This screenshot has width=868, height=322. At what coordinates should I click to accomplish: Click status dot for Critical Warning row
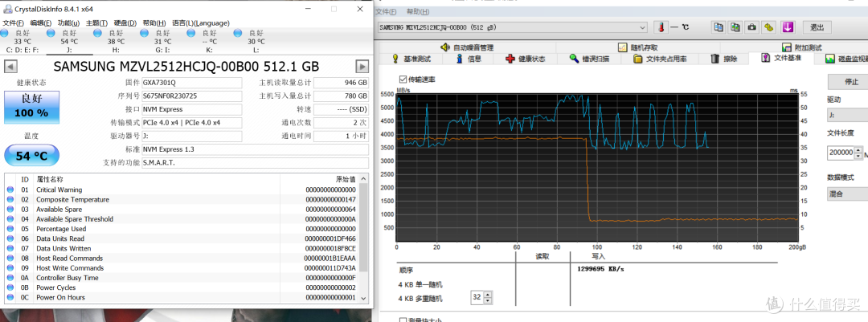click(x=10, y=190)
